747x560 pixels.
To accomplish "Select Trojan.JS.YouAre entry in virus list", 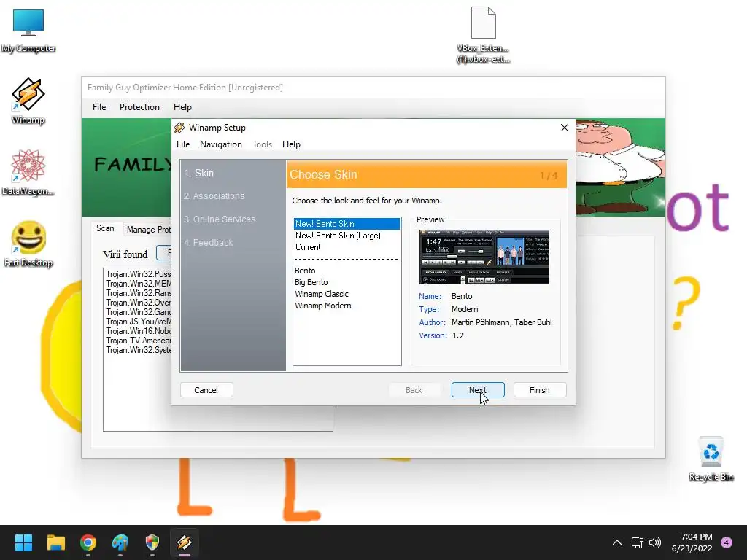I will point(138,322).
